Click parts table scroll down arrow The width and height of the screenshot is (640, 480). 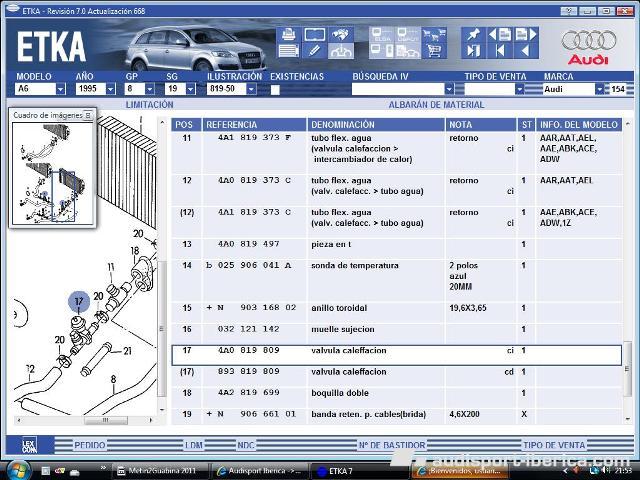tap(628, 419)
